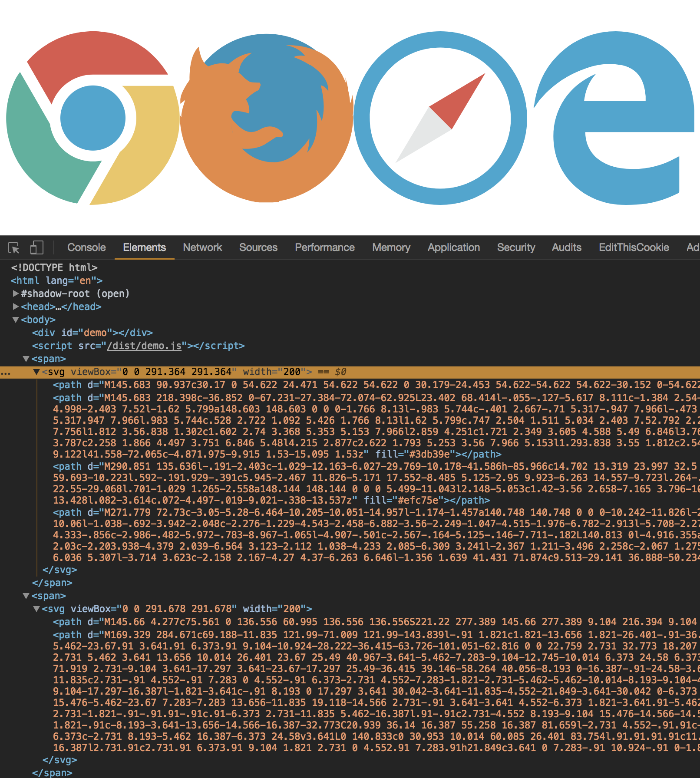
Task: Select the path starting M145.683 90.937
Action: tap(376, 385)
